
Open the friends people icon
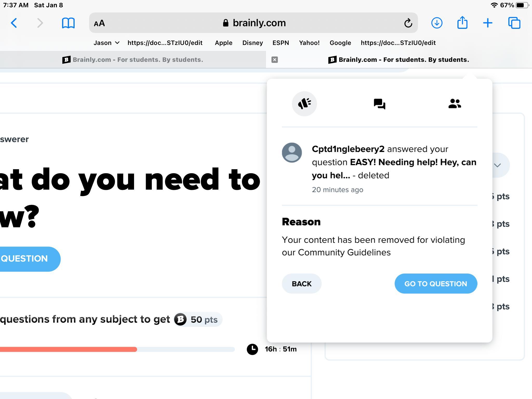pos(454,104)
